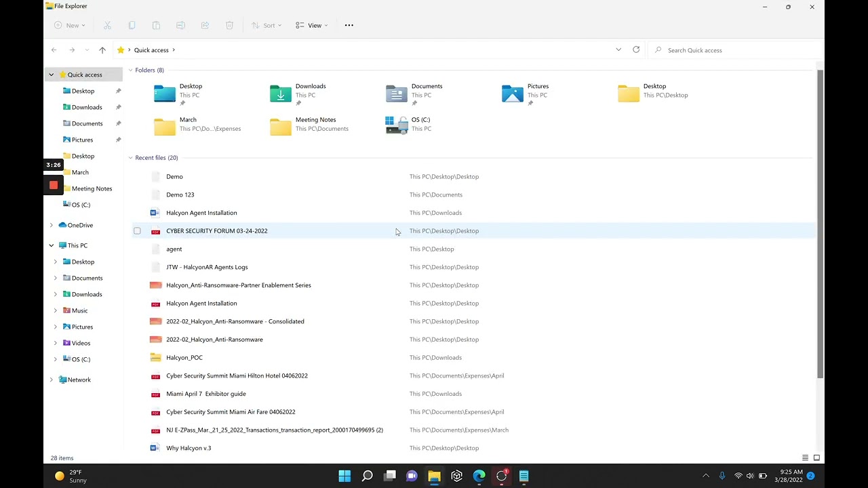Viewport: 868px width, 488px height.
Task: Select the Halcyon_POC folder in recent files
Action: click(184, 358)
